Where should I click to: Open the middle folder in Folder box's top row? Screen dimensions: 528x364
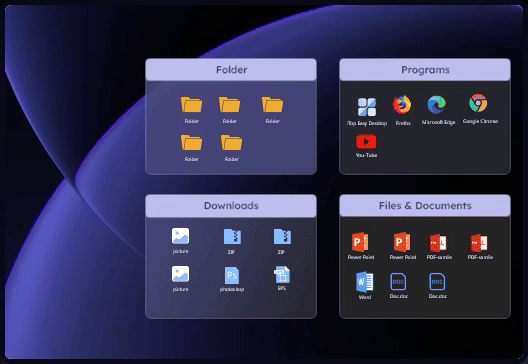click(229, 104)
